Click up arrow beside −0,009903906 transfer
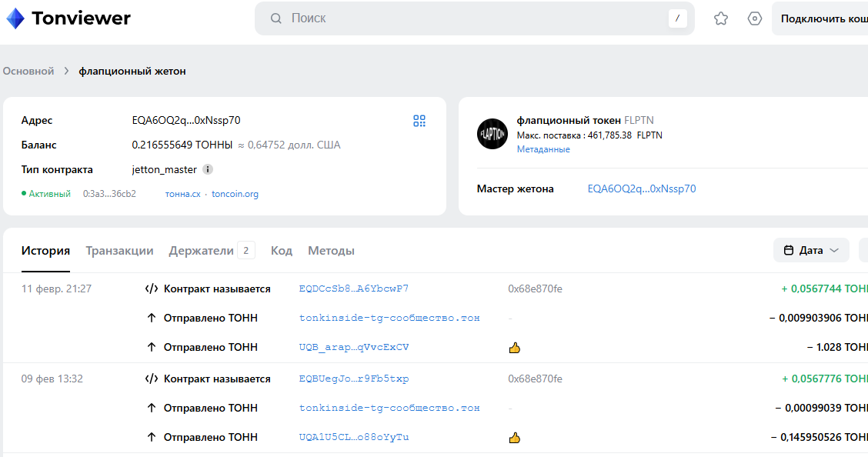868x457 pixels. tap(151, 318)
